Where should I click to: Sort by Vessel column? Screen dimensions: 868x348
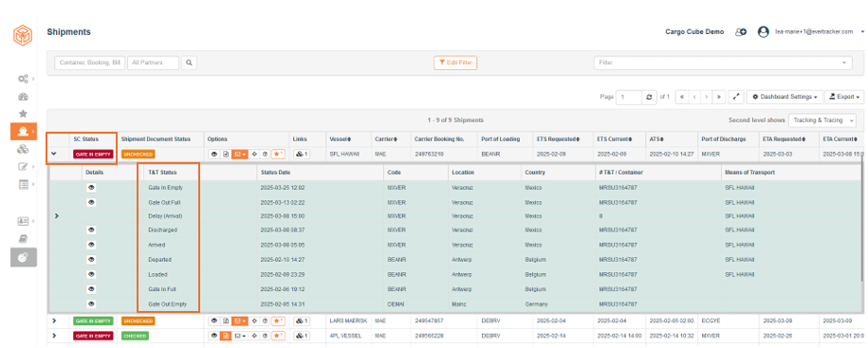pyautogui.click(x=340, y=138)
